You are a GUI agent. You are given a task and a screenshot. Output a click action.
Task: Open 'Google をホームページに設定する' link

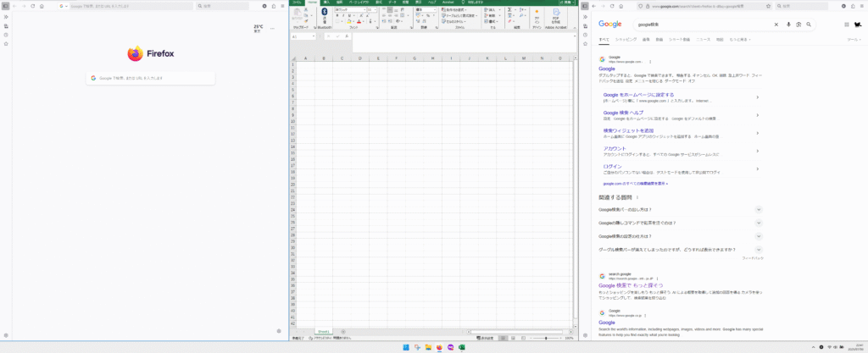638,95
